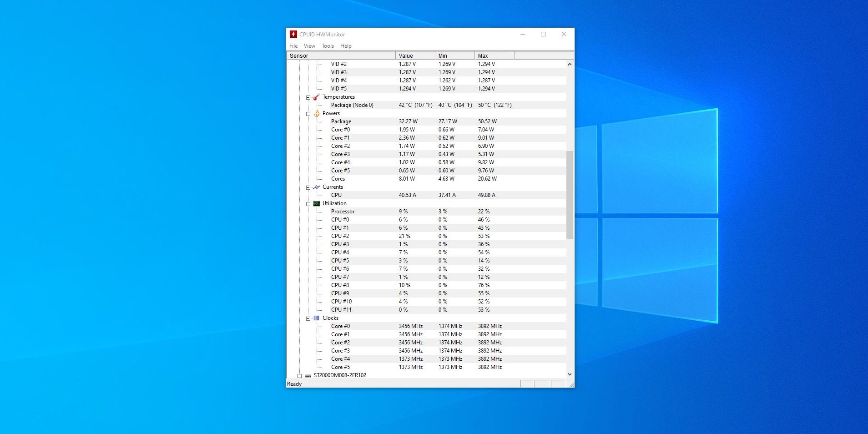Open the View menu
The image size is (868, 434).
(309, 46)
